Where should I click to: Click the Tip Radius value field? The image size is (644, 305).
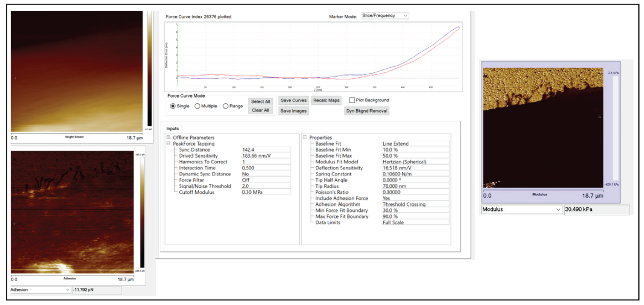[x=415, y=186]
